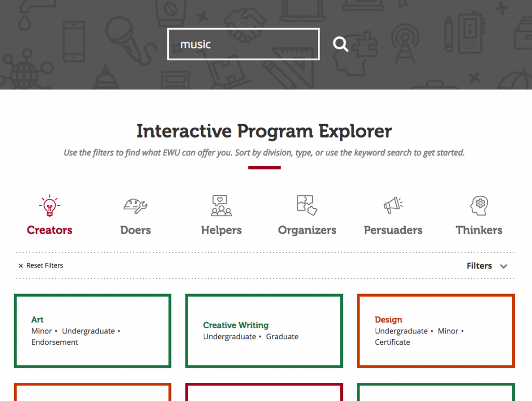This screenshot has width=532, height=401.
Task: Select the Doers hard hat and wrench icon
Action: 135,206
